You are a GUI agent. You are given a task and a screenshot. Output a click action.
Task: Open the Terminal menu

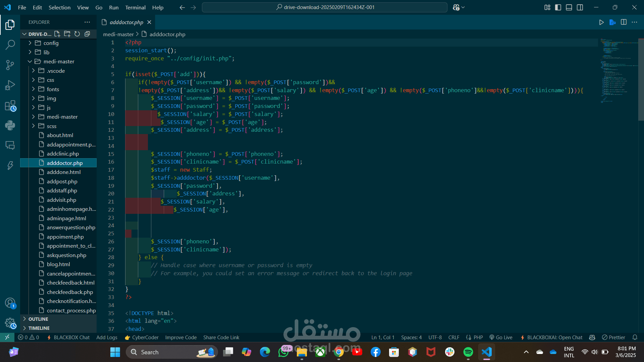click(x=135, y=7)
